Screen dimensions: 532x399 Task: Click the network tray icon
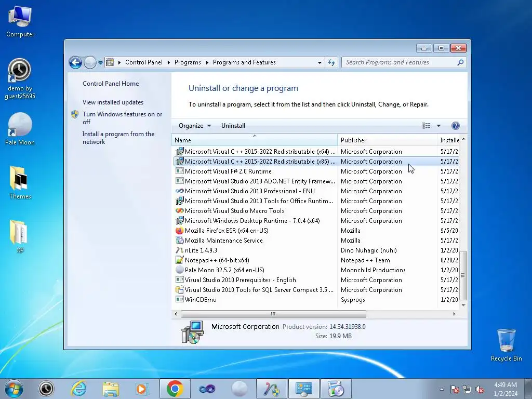click(x=467, y=389)
